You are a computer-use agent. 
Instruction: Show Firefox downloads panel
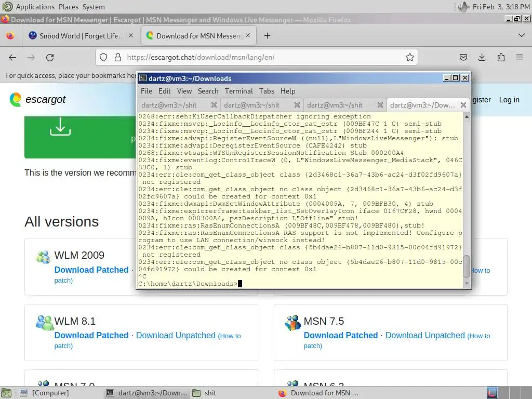tap(482, 57)
